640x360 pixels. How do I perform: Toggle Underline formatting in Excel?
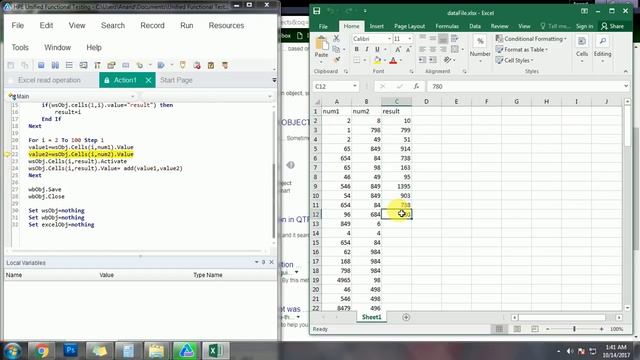pos(377,49)
